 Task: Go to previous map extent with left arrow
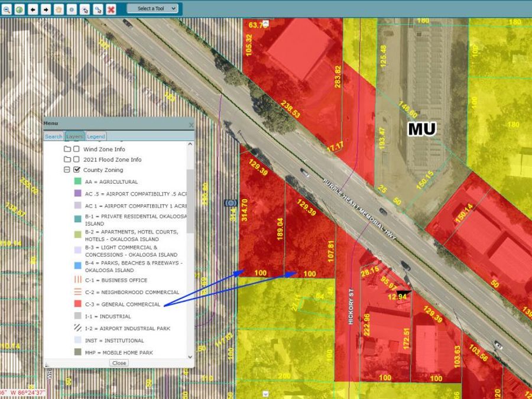tap(33, 9)
